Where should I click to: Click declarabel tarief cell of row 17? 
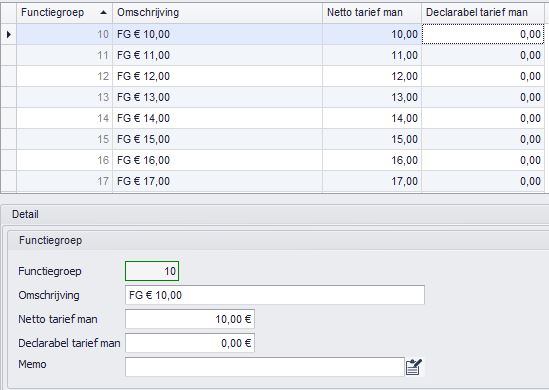point(483,181)
